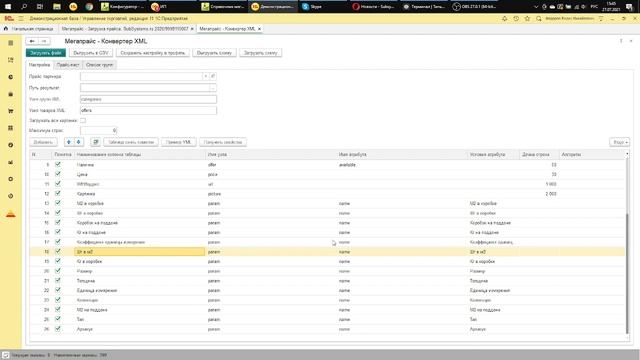Uncheck the Размер row checkbox
This screenshot has height=360, width=640.
pyautogui.click(x=58, y=271)
